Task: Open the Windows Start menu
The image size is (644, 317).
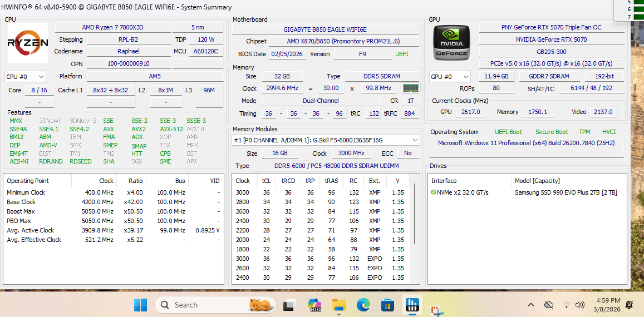Action: (x=141, y=305)
